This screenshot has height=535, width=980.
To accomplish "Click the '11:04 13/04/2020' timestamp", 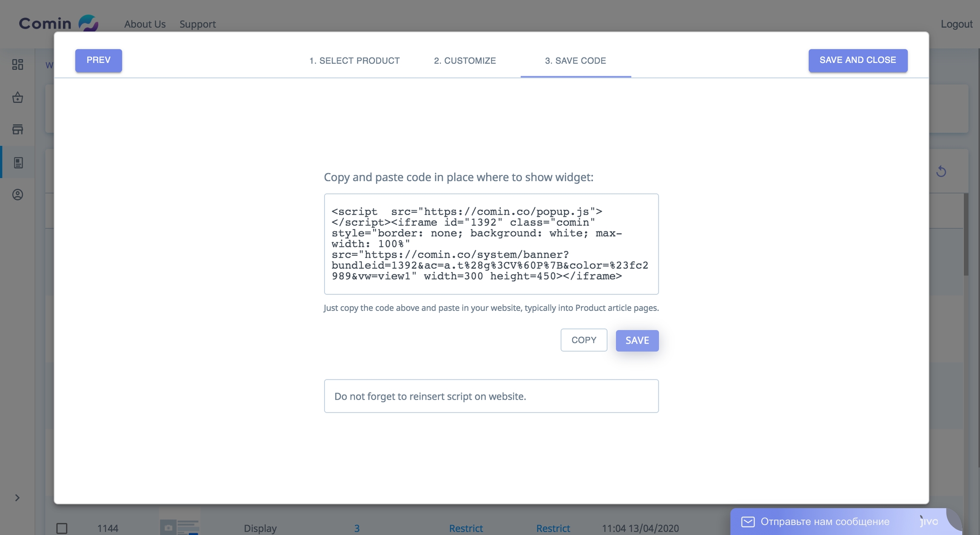I will coord(640,528).
